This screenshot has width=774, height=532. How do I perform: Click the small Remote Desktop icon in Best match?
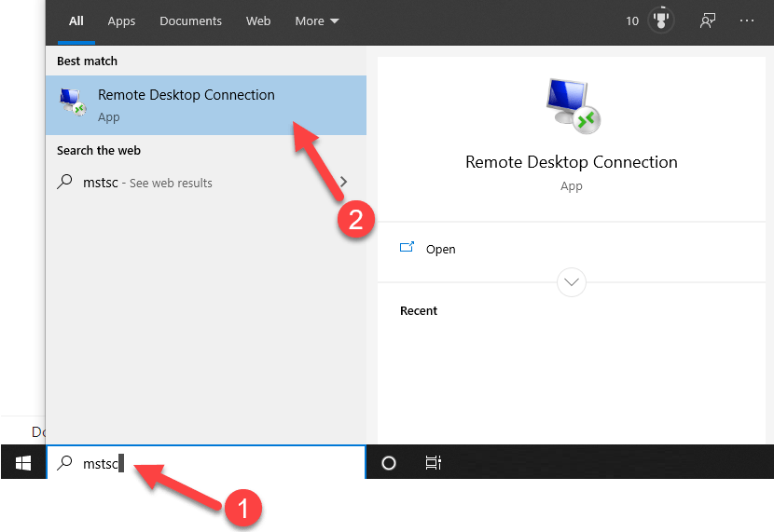click(x=73, y=102)
